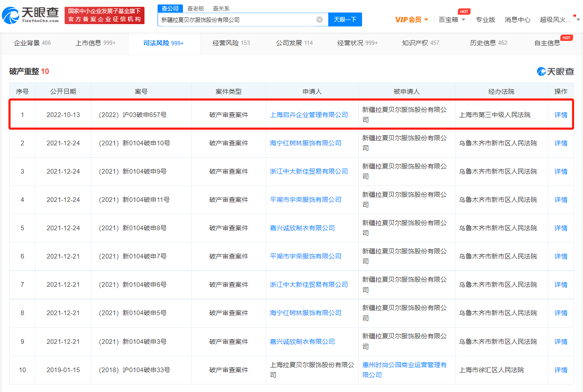Clear the search box with the X icon
This screenshot has height=392, width=583.
point(319,19)
